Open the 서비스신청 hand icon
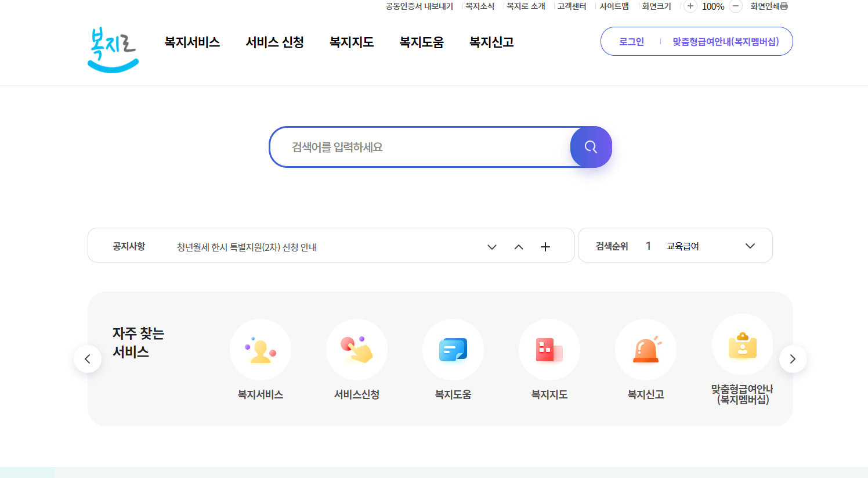 pyautogui.click(x=356, y=349)
